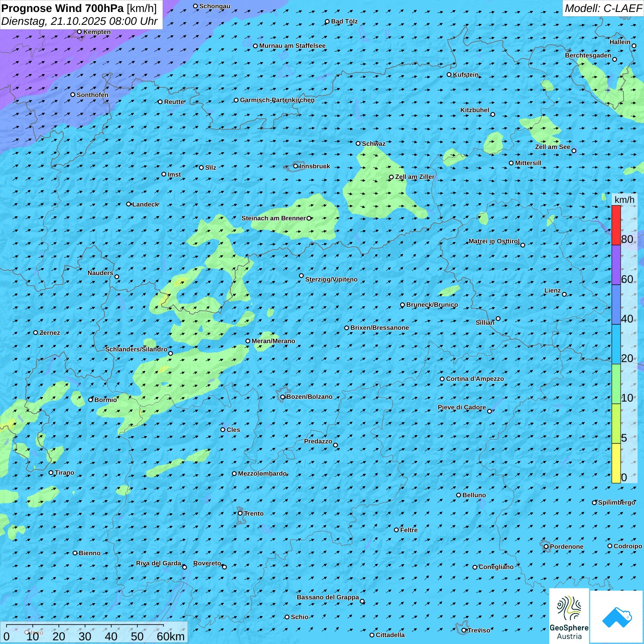Click the Meran/Merano label
The height and width of the screenshot is (644, 644).
[273, 341]
